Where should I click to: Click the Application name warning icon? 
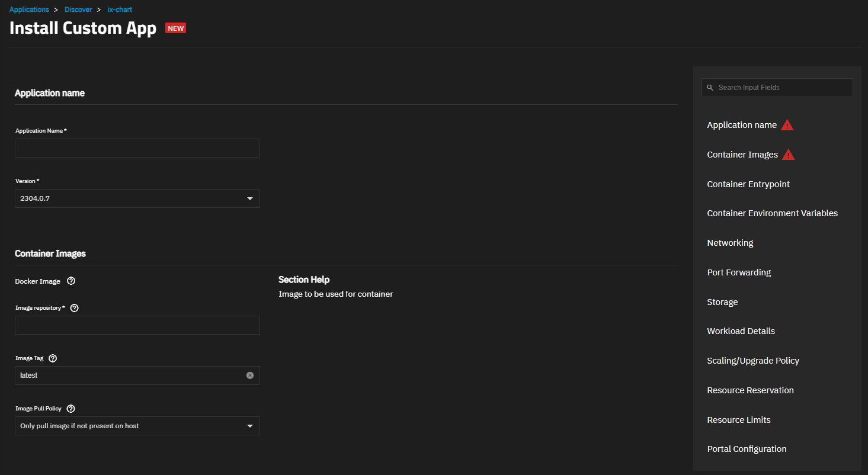tap(787, 125)
